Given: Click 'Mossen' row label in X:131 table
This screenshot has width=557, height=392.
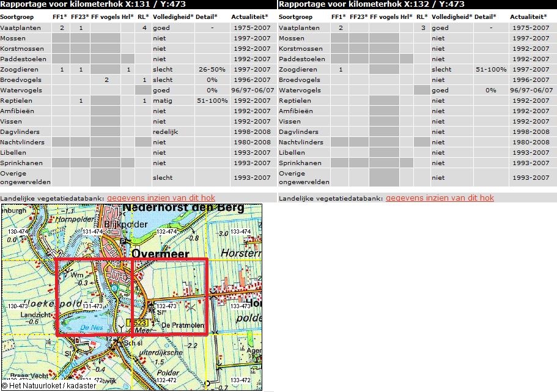Looking at the screenshot, I should pyautogui.click(x=13, y=38).
